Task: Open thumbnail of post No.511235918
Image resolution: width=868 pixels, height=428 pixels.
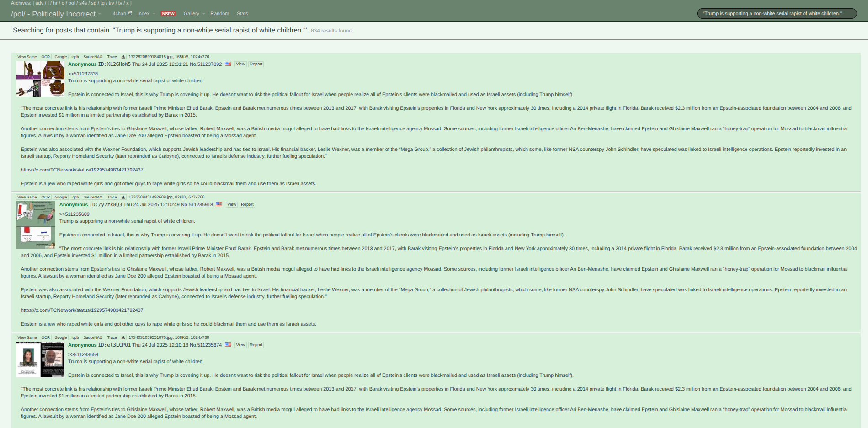Action: point(36,225)
